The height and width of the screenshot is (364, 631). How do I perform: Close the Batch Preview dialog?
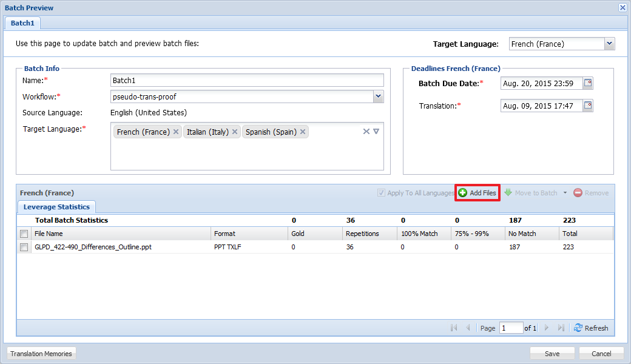click(623, 8)
